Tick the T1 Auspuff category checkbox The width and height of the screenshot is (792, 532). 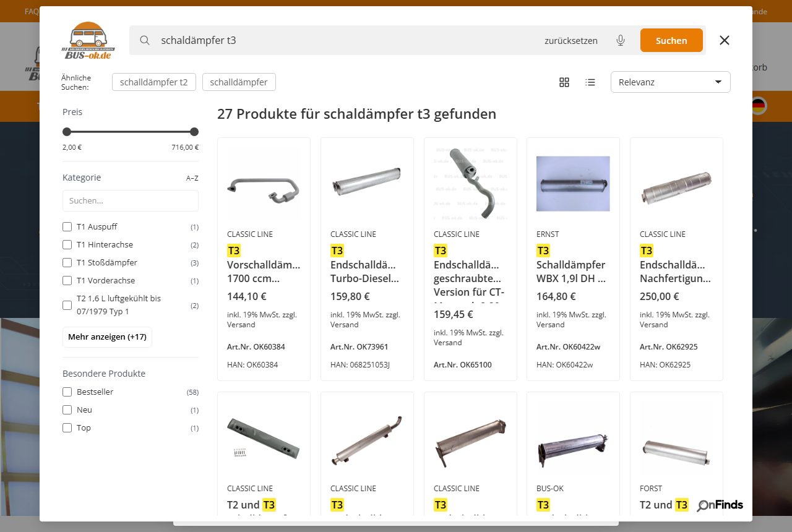(67, 226)
